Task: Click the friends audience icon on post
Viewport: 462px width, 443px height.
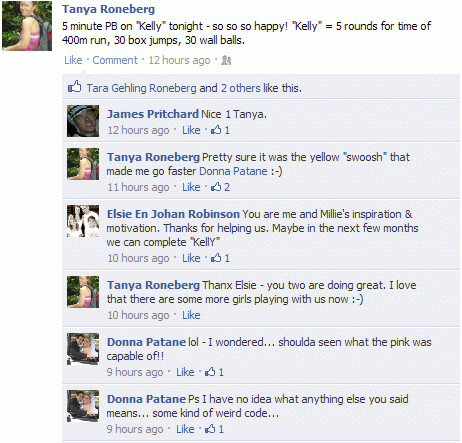Action: 226,60
